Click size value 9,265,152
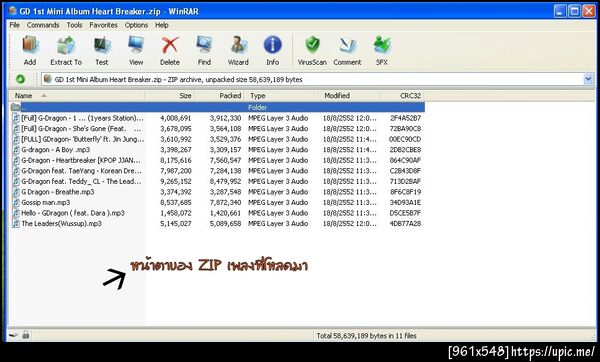The image size is (600, 362). coord(176,181)
